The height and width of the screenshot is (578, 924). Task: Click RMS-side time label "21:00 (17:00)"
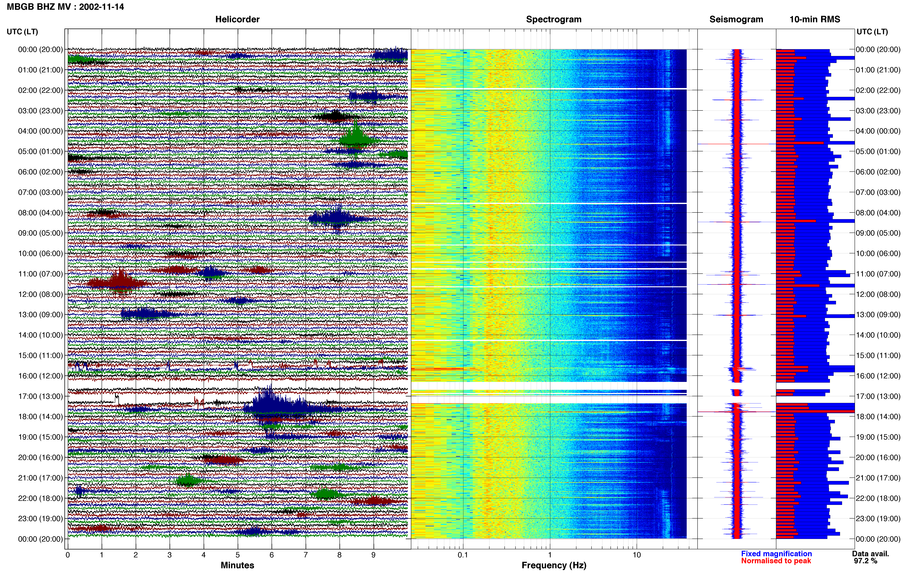click(878, 478)
